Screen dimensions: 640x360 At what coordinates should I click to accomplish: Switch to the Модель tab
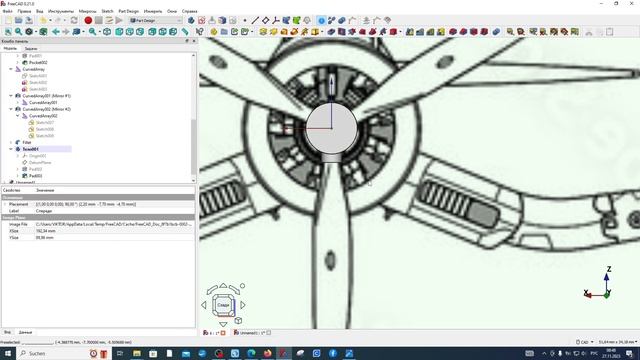(10, 49)
